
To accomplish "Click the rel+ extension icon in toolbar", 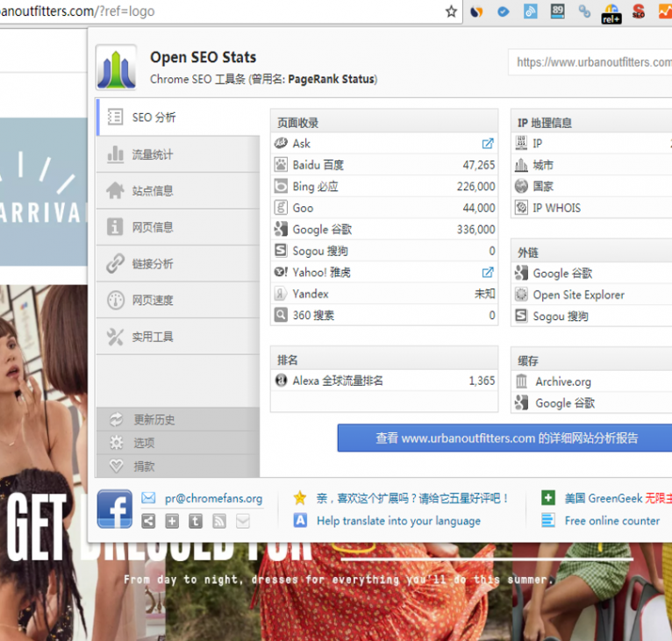I will coord(611,12).
